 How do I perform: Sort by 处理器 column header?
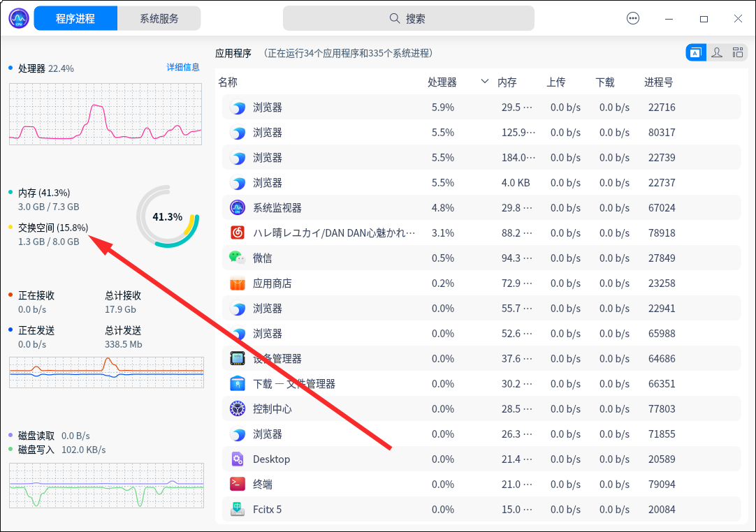click(442, 82)
